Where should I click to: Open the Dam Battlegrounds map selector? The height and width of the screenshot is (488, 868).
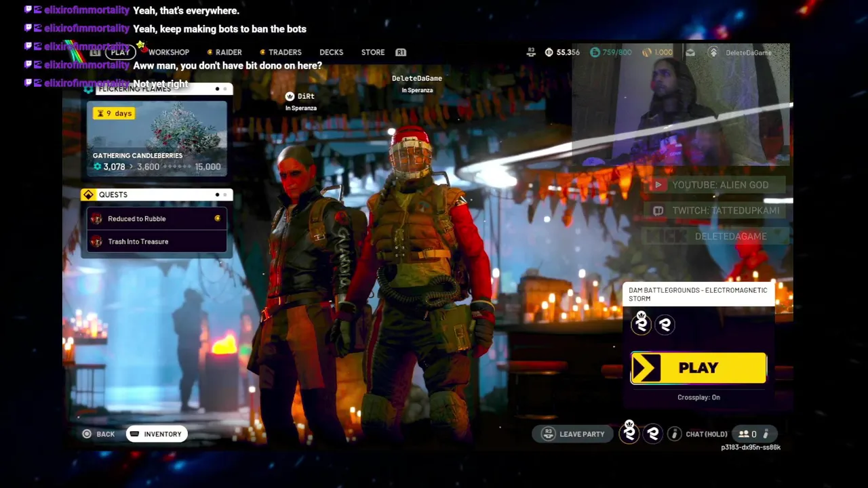point(698,294)
